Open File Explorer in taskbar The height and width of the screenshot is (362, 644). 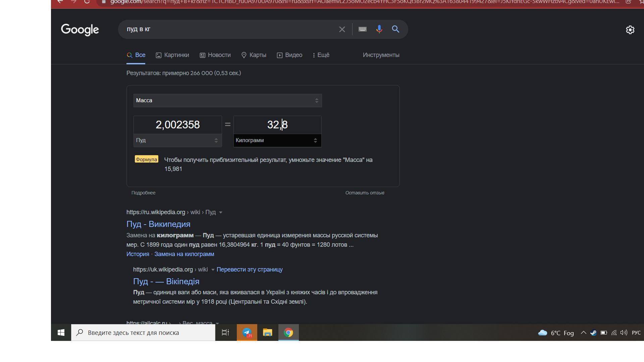tap(267, 333)
